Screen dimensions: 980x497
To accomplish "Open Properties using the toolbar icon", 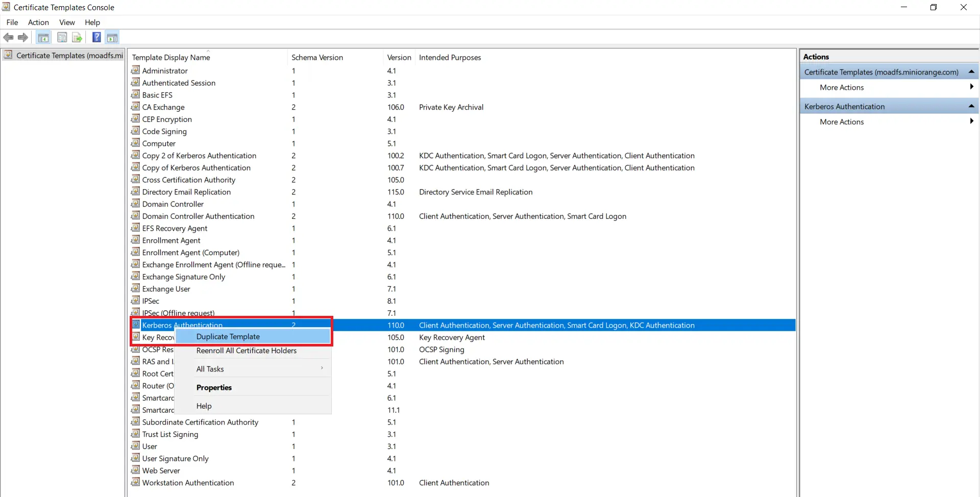I will pyautogui.click(x=62, y=37).
